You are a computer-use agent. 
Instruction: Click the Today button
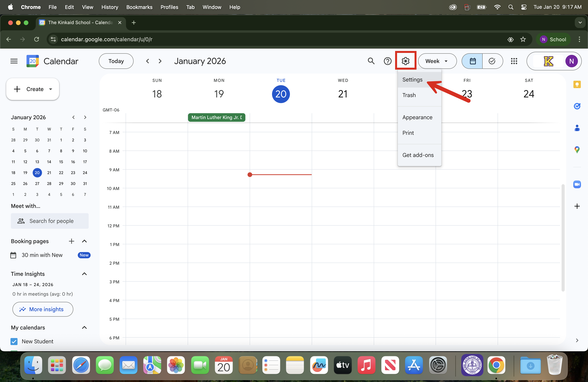tap(116, 61)
